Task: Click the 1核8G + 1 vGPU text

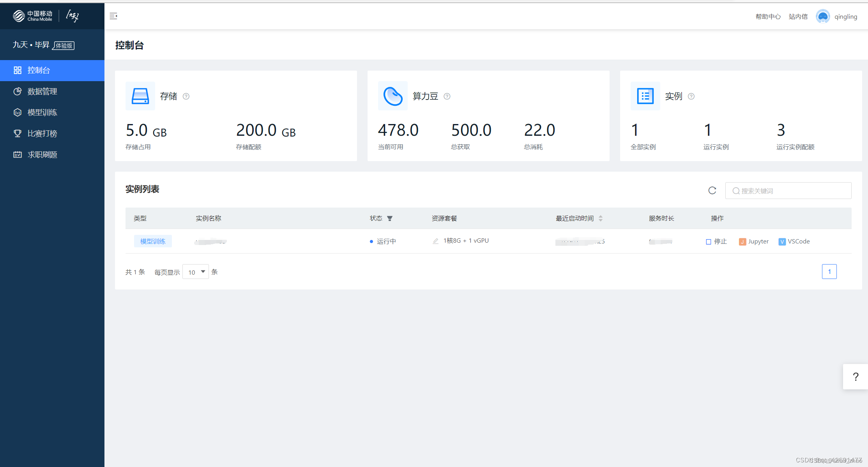Action: pyautogui.click(x=466, y=241)
